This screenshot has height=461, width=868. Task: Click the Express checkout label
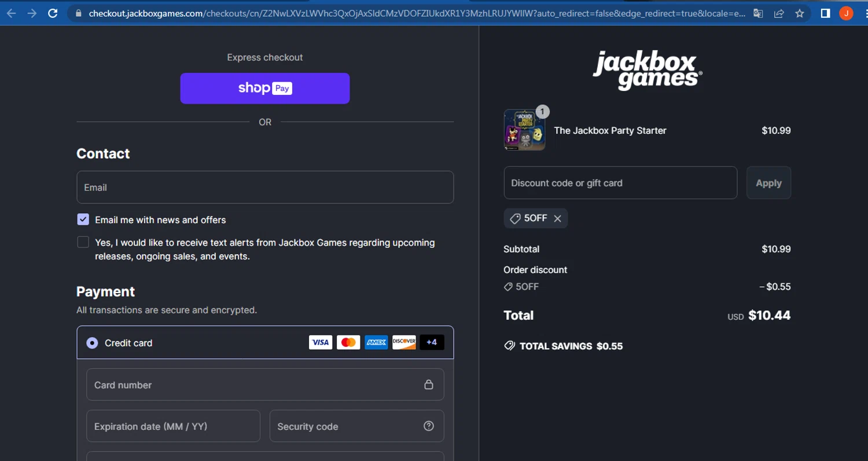coord(265,57)
